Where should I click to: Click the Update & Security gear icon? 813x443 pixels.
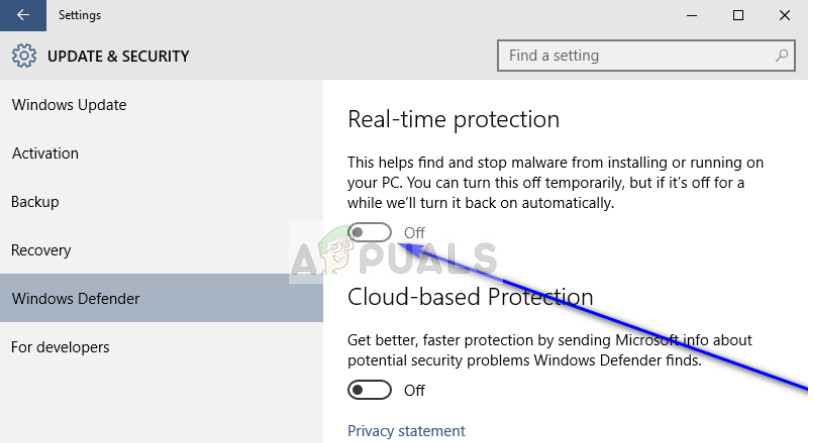point(24,56)
